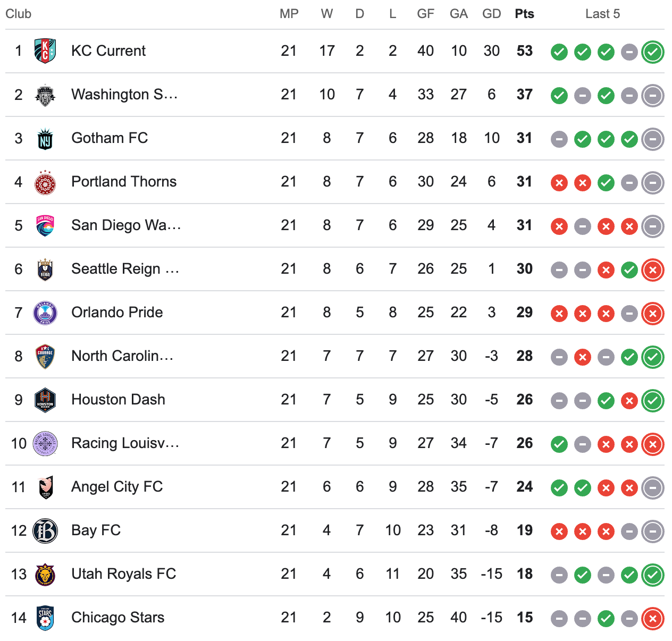Screen dimensions: 672x641
Task: Open the Utah Royals FC team link
Action: [x=123, y=573]
